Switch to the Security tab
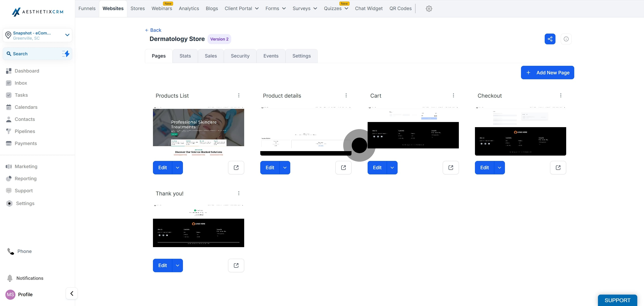The width and height of the screenshot is (644, 306). pos(240,56)
